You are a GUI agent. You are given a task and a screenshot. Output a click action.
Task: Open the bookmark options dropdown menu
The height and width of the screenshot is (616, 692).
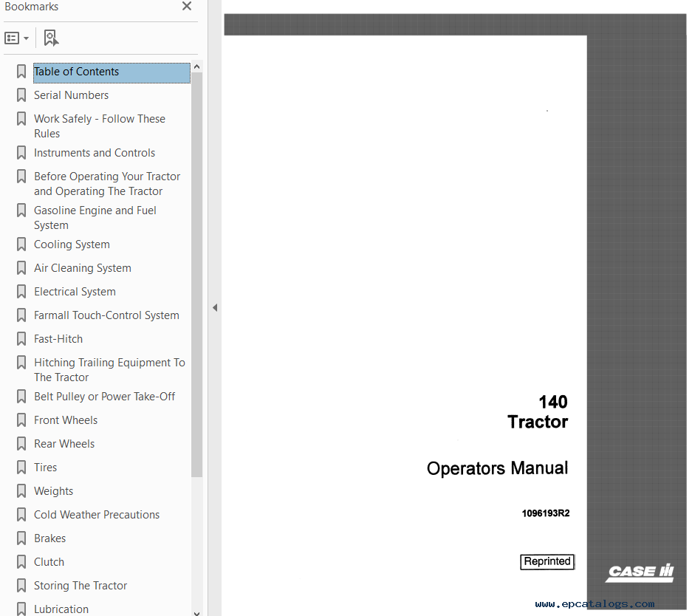point(17,38)
